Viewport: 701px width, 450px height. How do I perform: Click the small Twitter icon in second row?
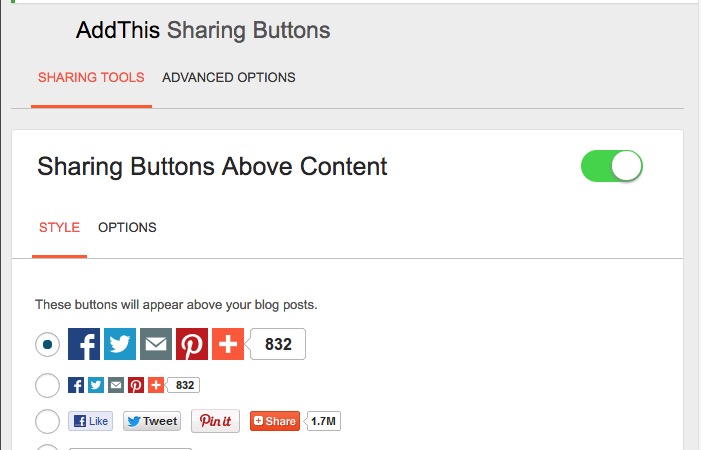[x=96, y=385]
